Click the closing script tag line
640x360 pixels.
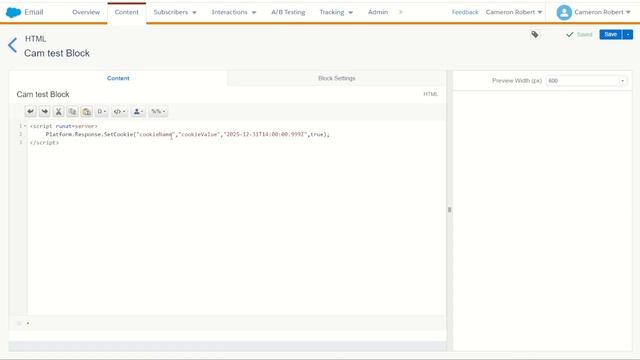click(x=44, y=142)
